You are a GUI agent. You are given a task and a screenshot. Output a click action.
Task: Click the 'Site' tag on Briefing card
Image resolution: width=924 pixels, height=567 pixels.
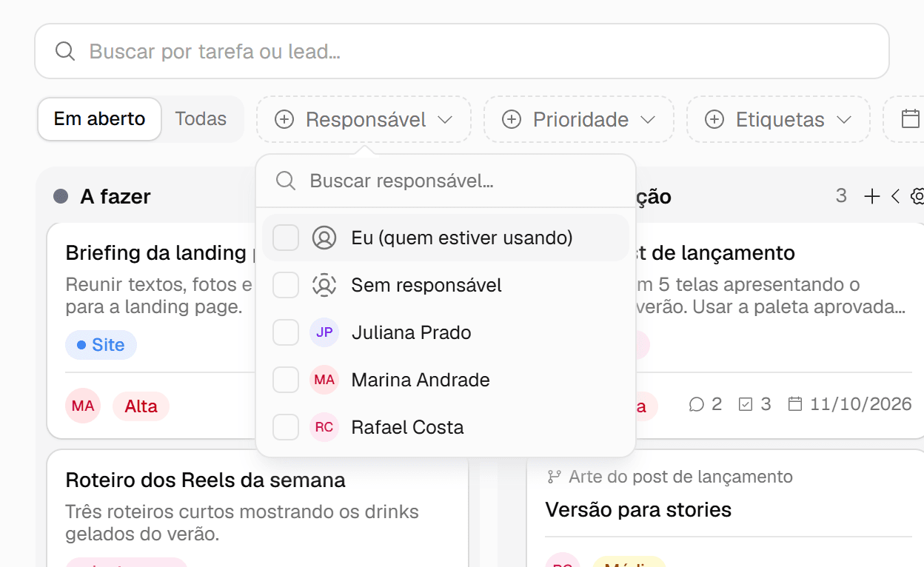[x=101, y=345]
